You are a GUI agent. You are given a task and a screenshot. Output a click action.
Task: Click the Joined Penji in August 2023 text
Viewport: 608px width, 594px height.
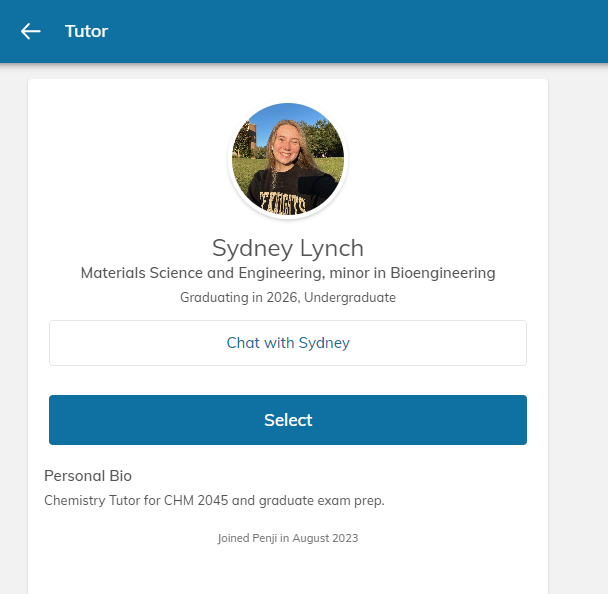288,538
